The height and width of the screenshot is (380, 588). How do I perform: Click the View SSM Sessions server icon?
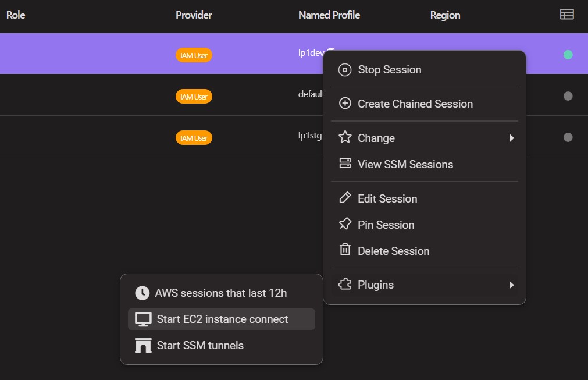[345, 163]
